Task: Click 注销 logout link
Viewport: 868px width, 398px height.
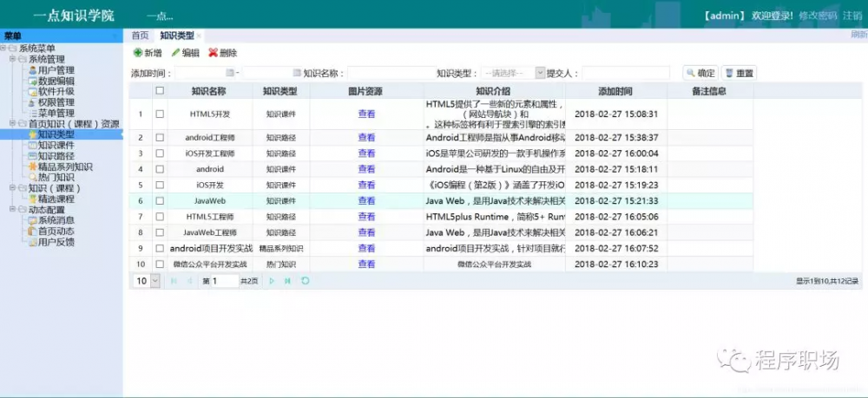Action: click(x=852, y=16)
